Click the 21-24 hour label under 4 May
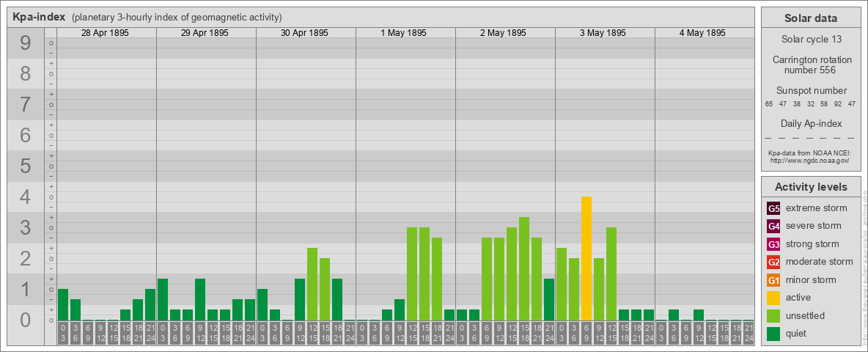 [x=749, y=334]
